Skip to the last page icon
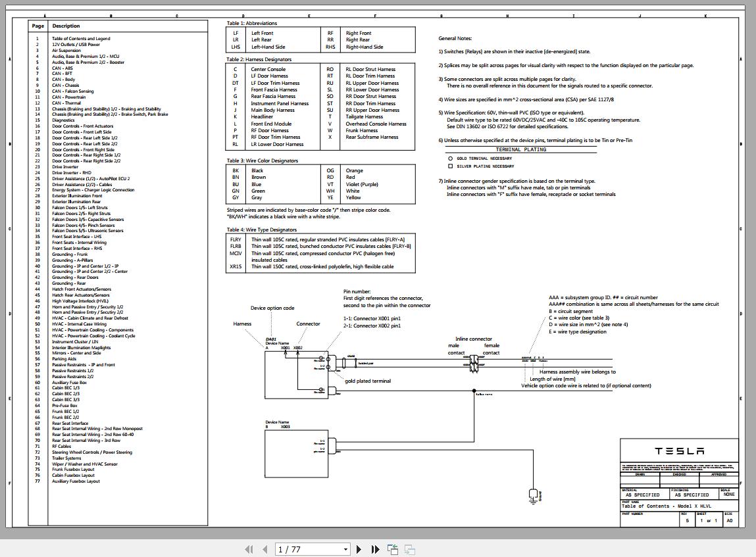756x557 pixels. coord(374,548)
